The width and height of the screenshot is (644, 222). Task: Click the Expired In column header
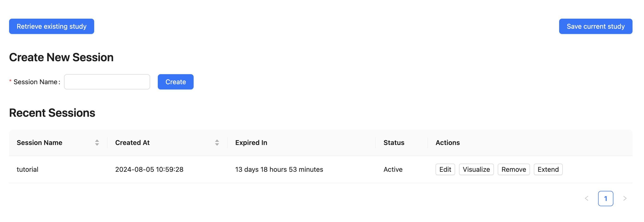click(x=251, y=143)
